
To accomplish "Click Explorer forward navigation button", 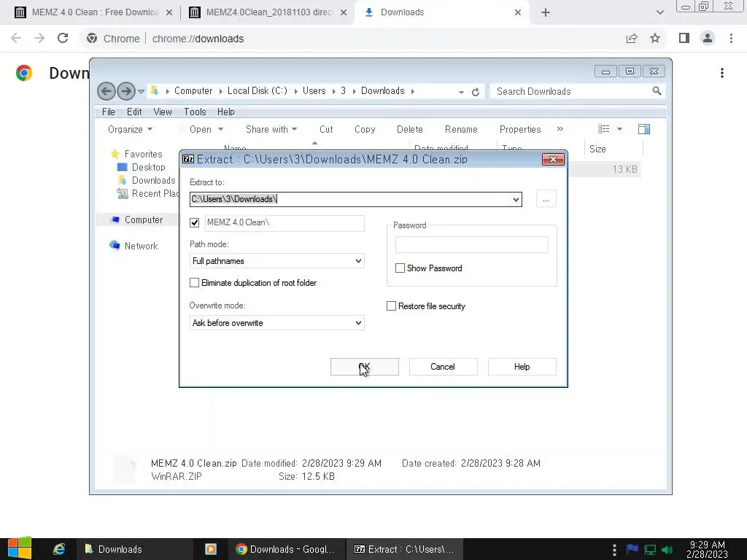I will pos(125,91).
